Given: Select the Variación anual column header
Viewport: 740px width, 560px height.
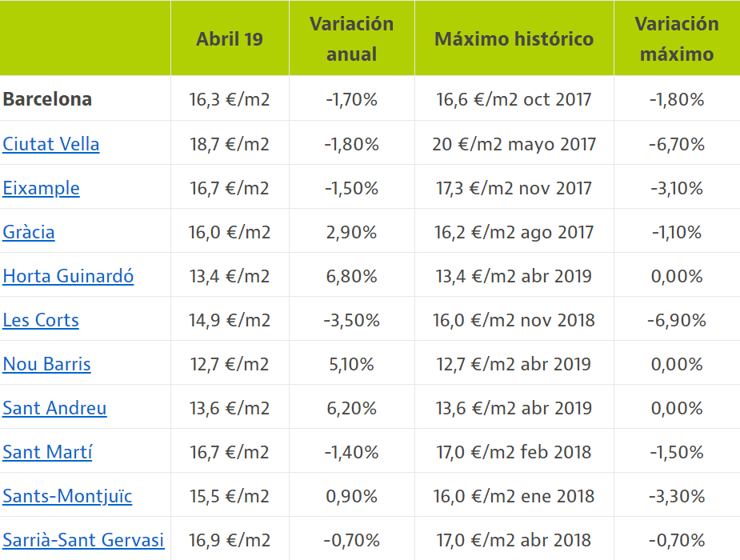Looking at the screenshot, I should (x=352, y=38).
